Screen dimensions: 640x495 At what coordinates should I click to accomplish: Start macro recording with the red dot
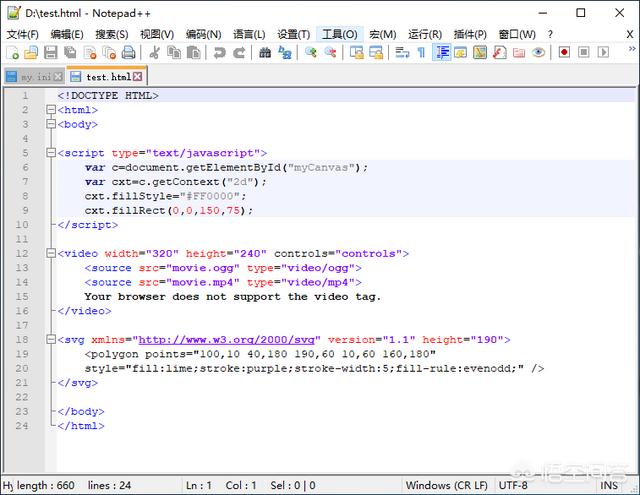564,53
